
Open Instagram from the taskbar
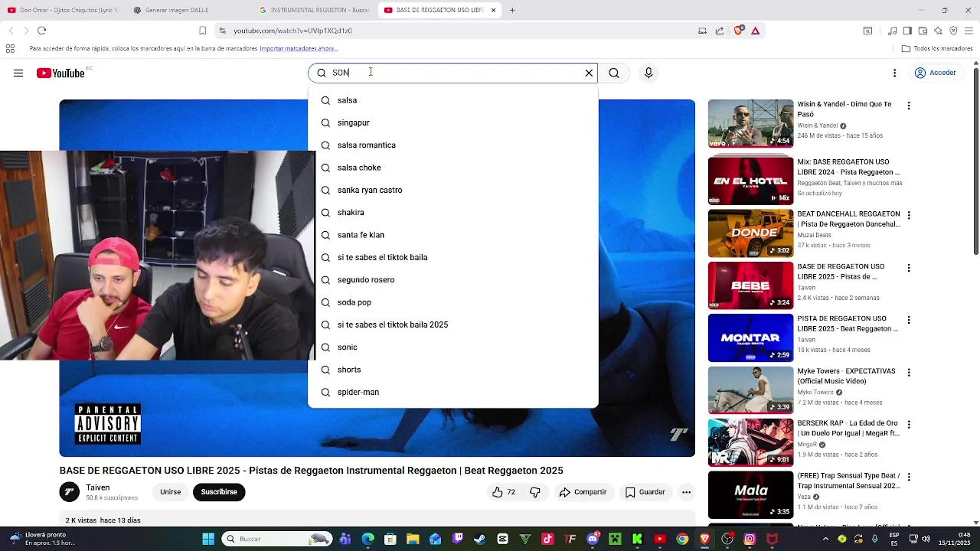(750, 539)
